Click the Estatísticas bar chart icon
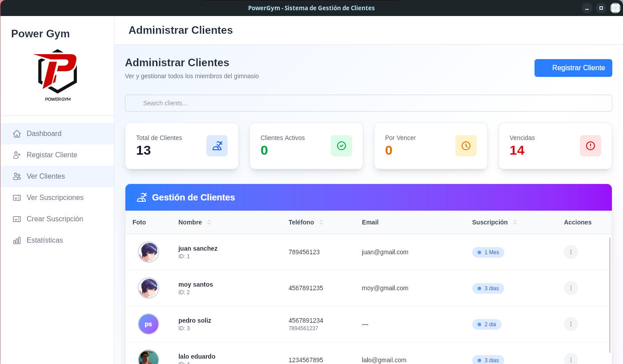623x364 pixels. (x=17, y=240)
